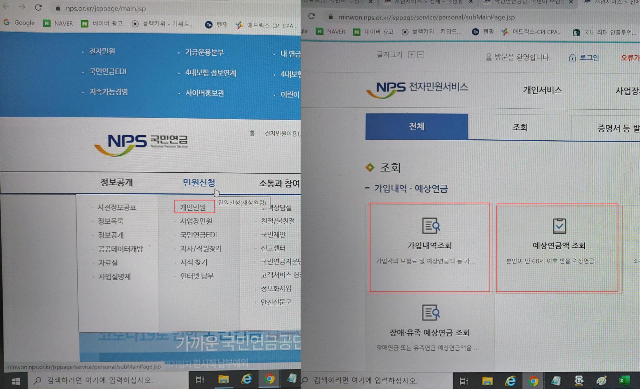The width and height of the screenshot is (640, 389).
Task: Go forward in the left browser
Action: (x=22, y=7)
